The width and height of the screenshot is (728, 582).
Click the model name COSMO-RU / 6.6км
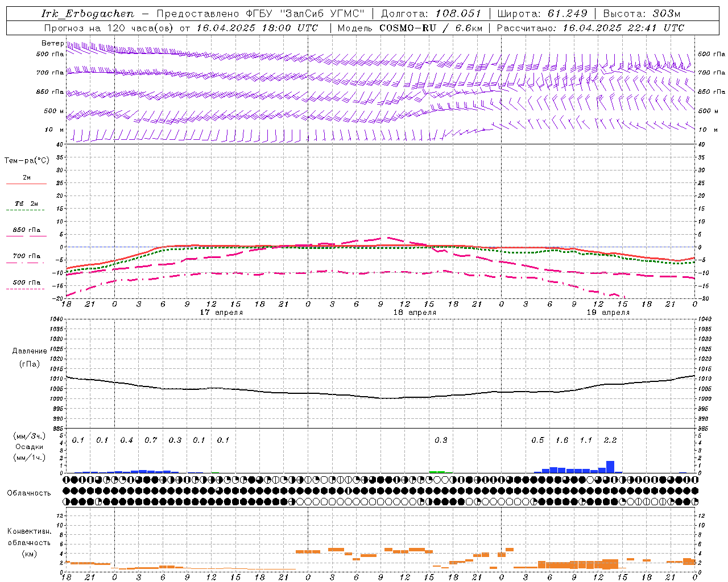[x=431, y=28]
